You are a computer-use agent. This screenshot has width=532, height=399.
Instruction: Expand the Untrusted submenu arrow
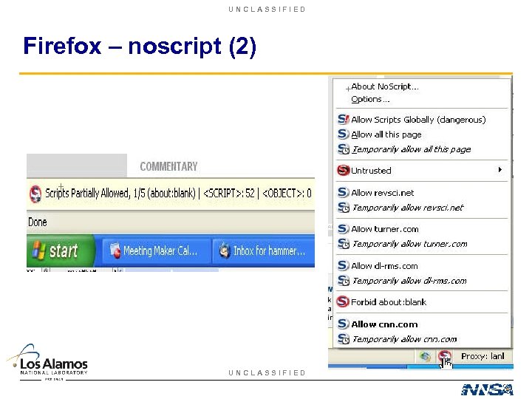pyautogui.click(x=499, y=170)
